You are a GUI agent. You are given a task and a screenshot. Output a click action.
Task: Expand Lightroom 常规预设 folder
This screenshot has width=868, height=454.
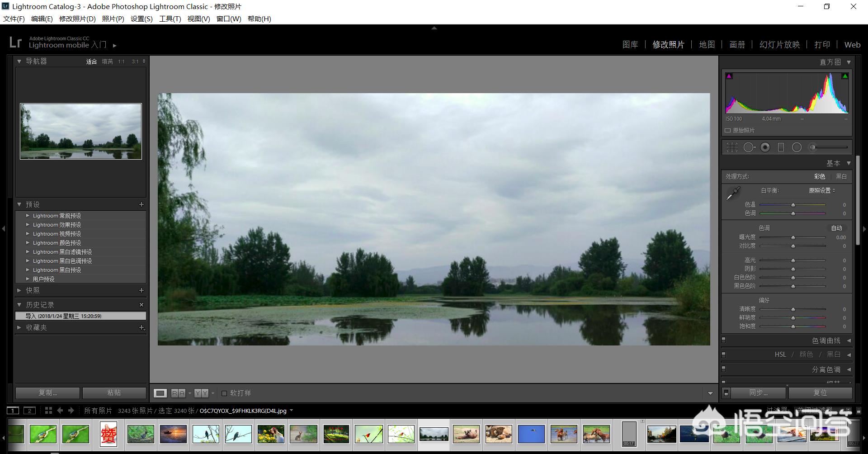[x=28, y=216]
